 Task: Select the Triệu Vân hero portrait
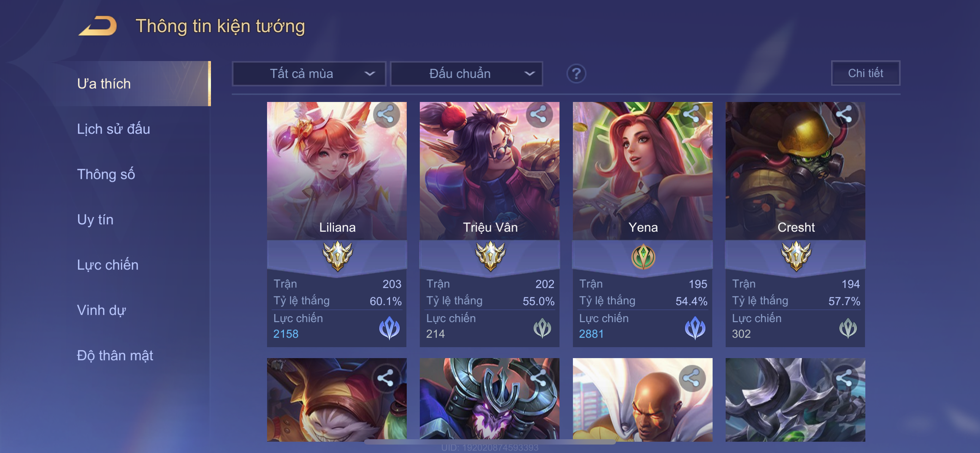pyautogui.click(x=490, y=171)
